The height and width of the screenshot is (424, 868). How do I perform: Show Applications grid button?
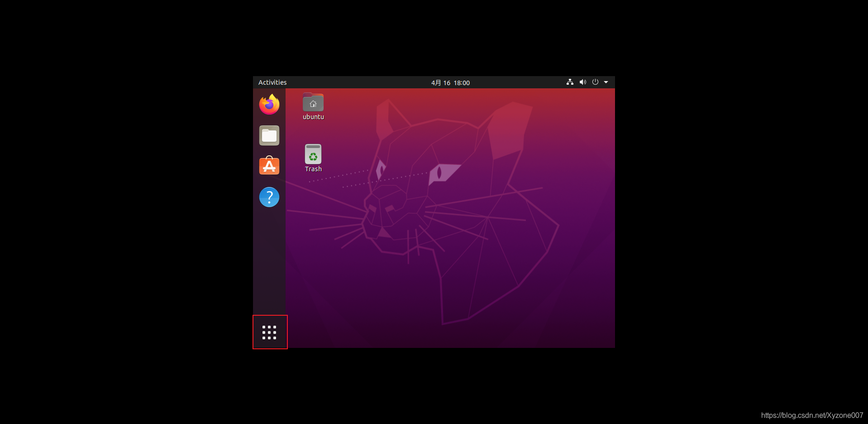269,332
